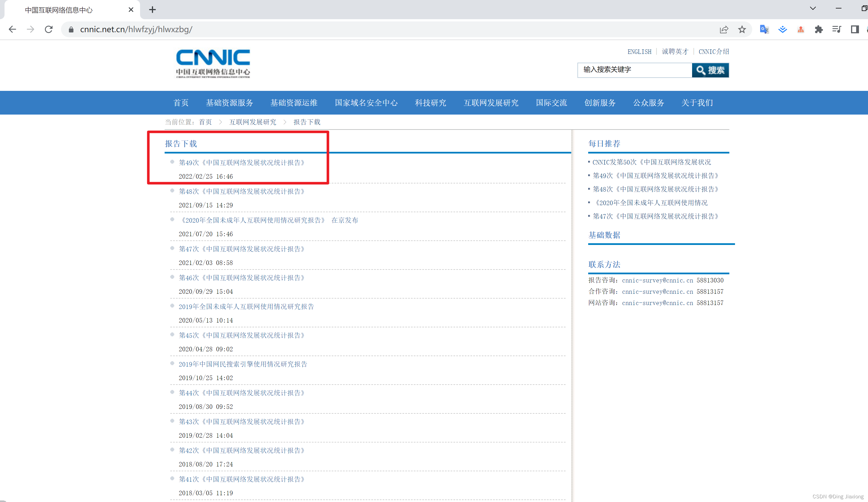Click the browser back arrow
Image resolution: width=868 pixels, height=502 pixels.
click(x=12, y=29)
